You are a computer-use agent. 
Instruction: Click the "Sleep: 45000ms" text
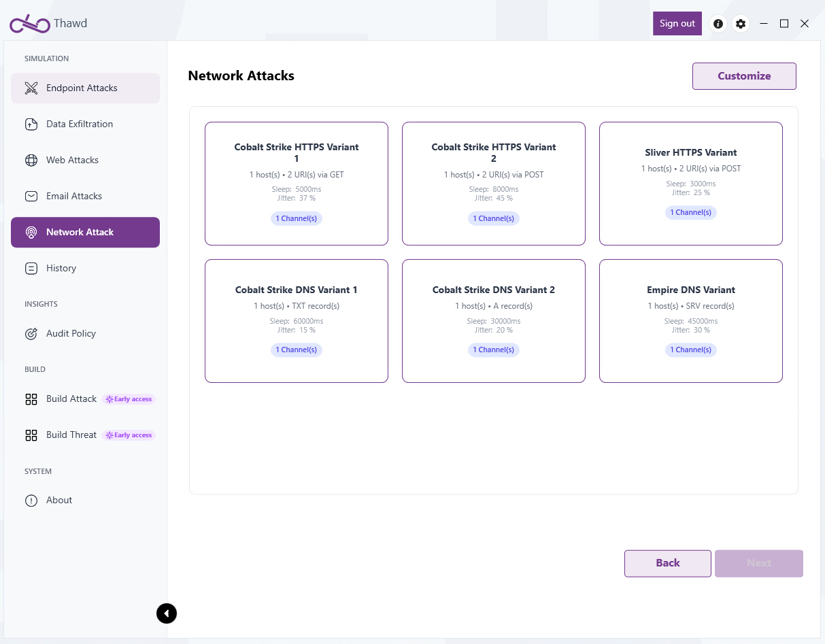[691, 322]
